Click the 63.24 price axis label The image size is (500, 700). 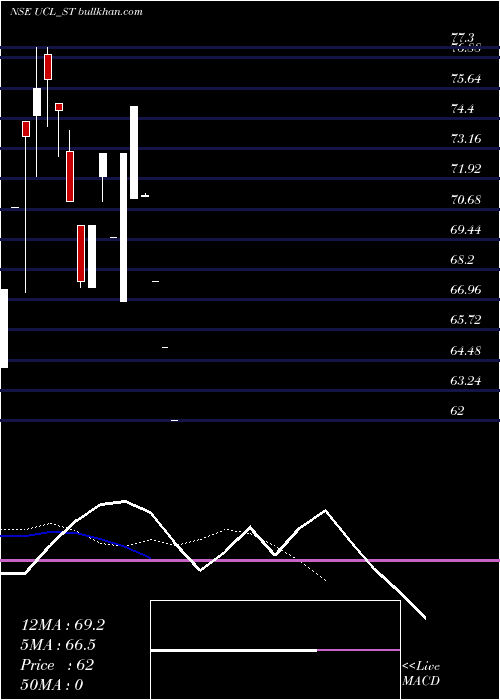pyautogui.click(x=466, y=381)
